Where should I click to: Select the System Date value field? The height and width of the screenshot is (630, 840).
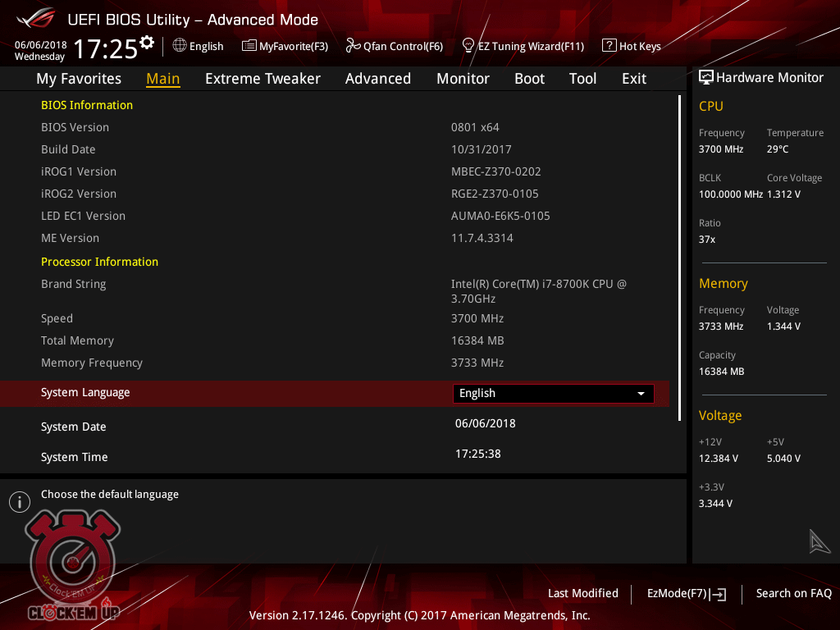[x=485, y=424]
